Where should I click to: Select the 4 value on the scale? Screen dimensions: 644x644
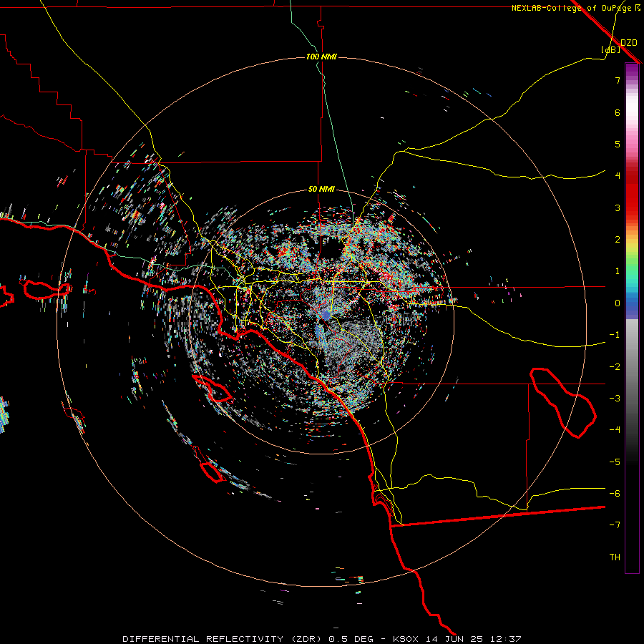[618, 176]
